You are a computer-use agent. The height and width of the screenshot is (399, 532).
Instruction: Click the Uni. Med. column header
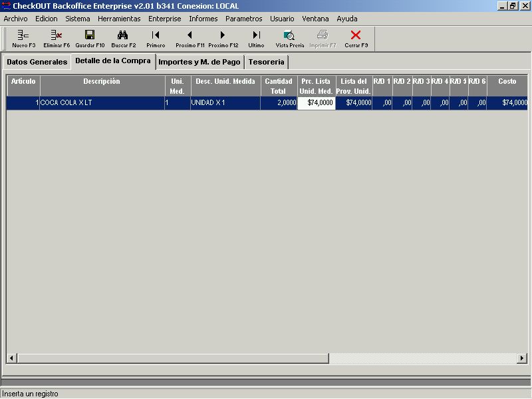click(x=178, y=86)
